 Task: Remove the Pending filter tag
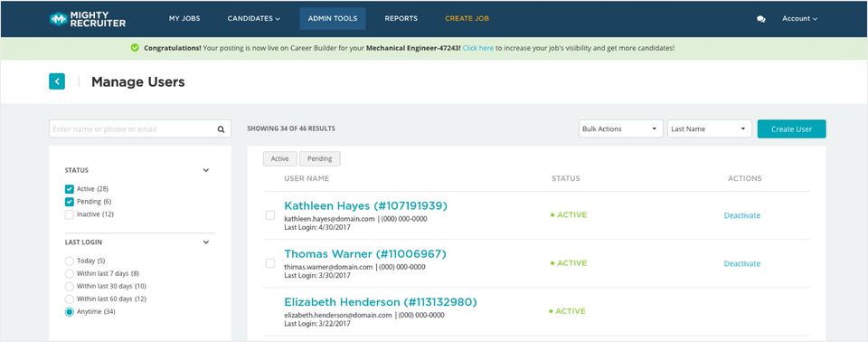(x=319, y=158)
